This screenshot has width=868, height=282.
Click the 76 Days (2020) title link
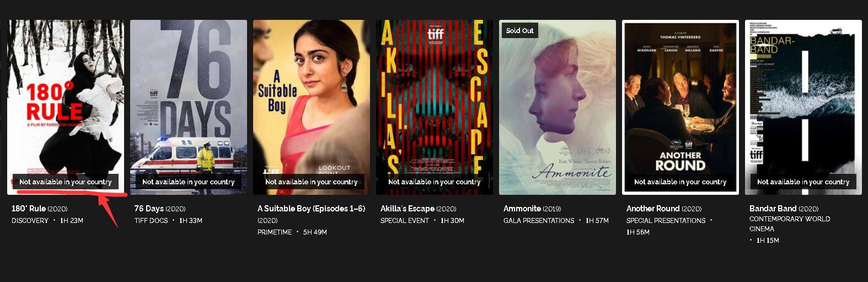[x=160, y=209]
